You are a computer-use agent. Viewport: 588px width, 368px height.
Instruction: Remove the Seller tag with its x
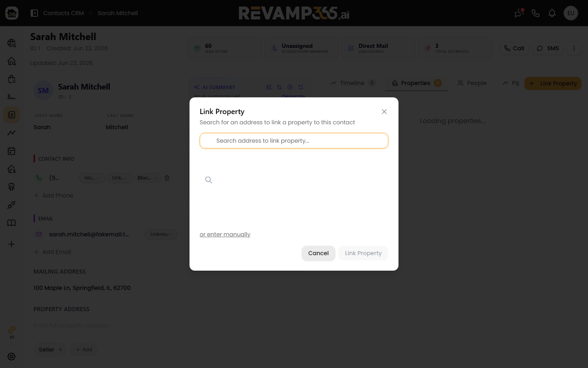[x=60, y=350]
